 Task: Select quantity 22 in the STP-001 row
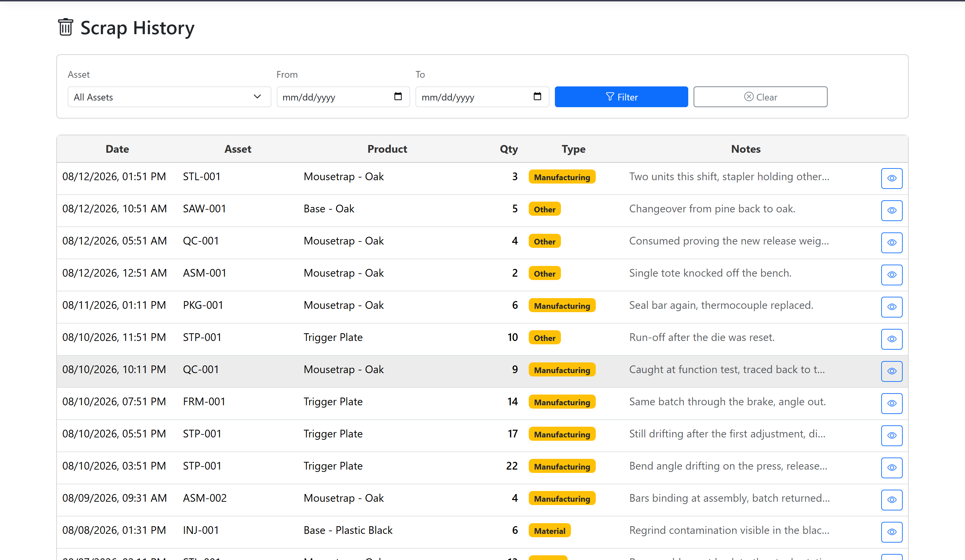pyautogui.click(x=512, y=466)
